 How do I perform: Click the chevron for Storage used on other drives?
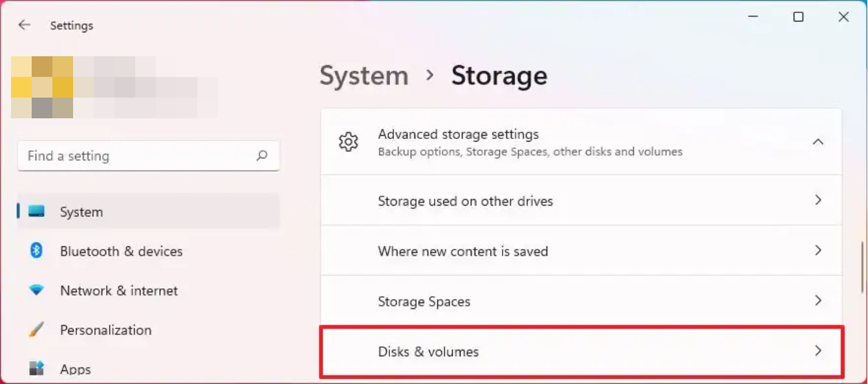click(x=818, y=200)
